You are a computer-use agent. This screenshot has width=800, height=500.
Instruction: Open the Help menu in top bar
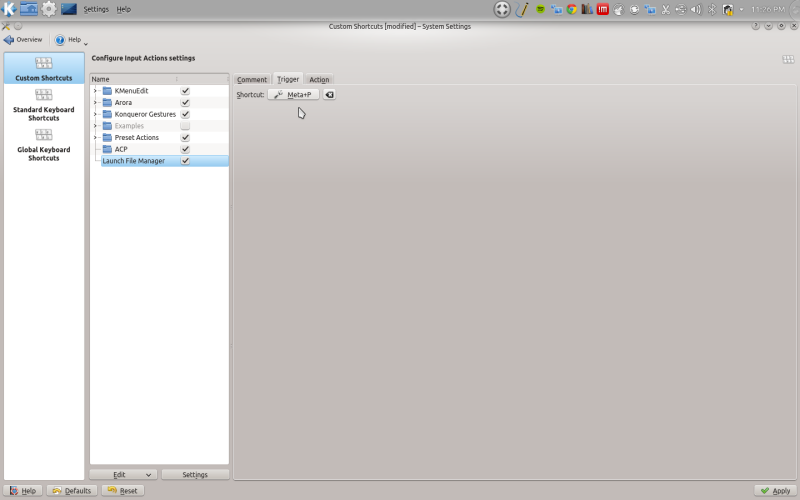[123, 9]
